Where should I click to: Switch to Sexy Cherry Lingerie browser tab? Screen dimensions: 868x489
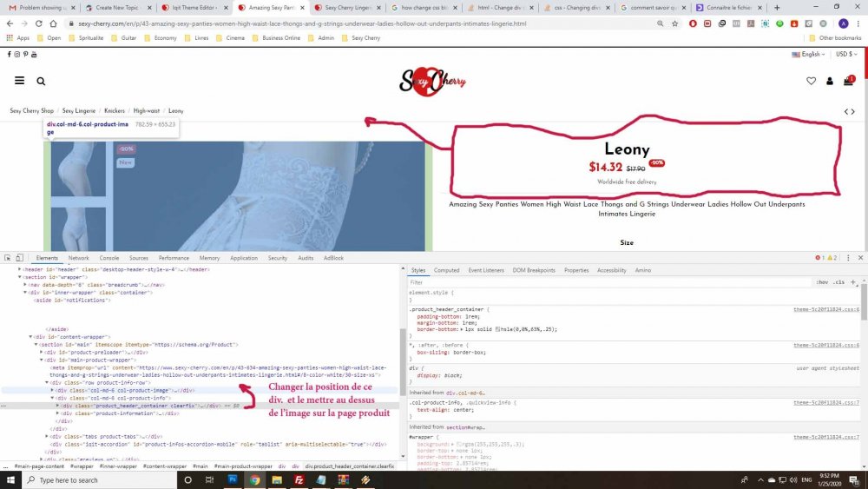(x=346, y=8)
